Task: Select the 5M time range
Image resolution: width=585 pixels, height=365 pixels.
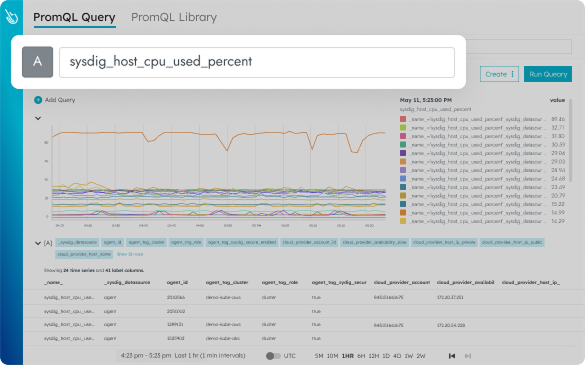Action: 319,356
